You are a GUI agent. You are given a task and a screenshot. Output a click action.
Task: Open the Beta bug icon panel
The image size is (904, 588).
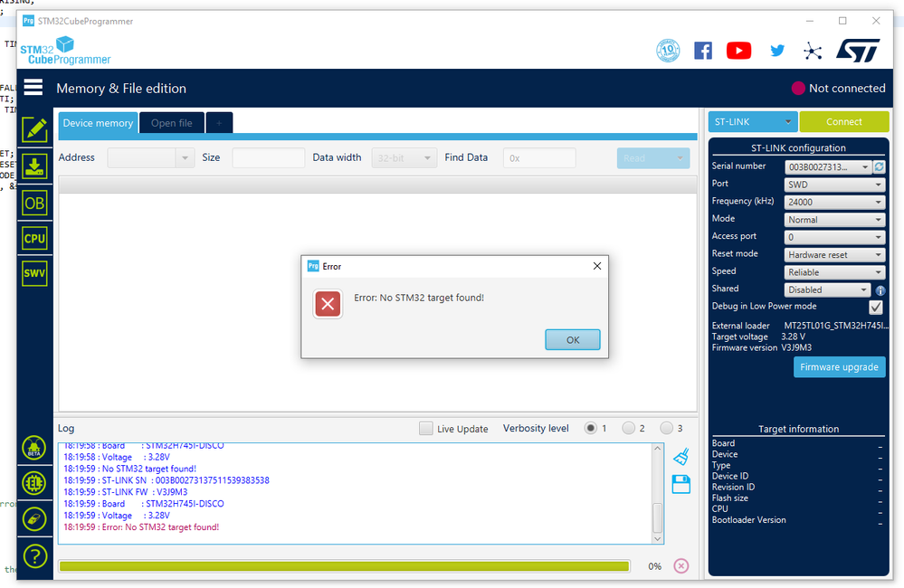tap(34, 448)
